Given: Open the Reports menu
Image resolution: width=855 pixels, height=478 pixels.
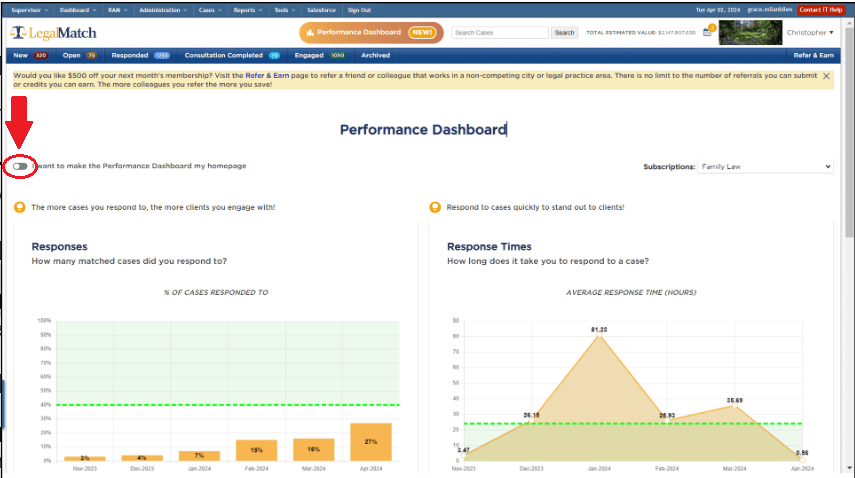Looking at the screenshot, I should click(x=245, y=9).
